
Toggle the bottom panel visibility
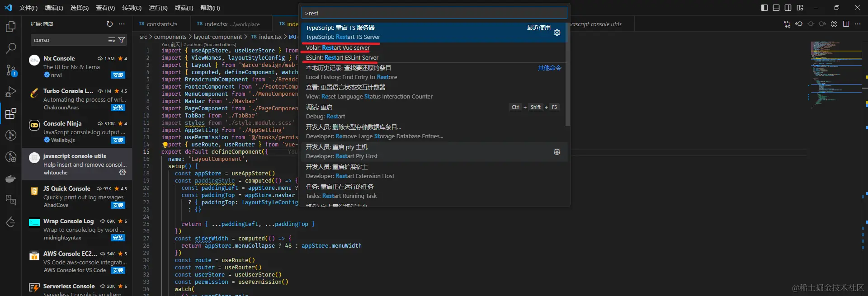(x=776, y=8)
